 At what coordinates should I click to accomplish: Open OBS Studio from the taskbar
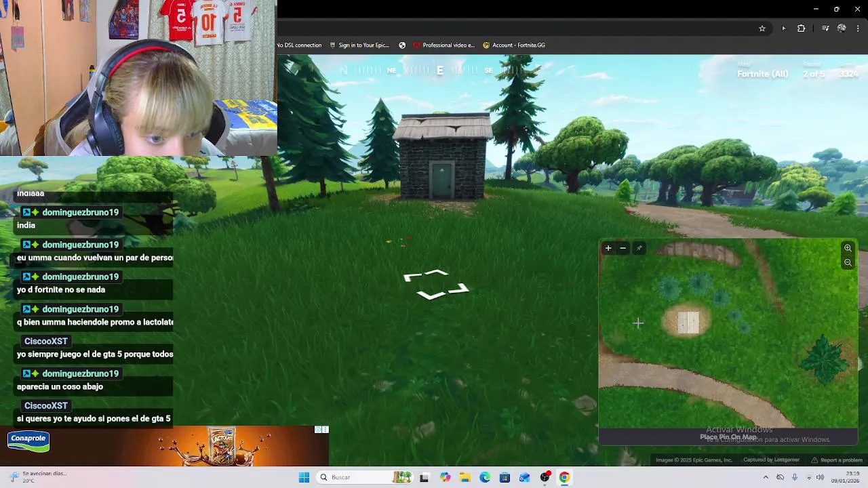[x=545, y=477]
